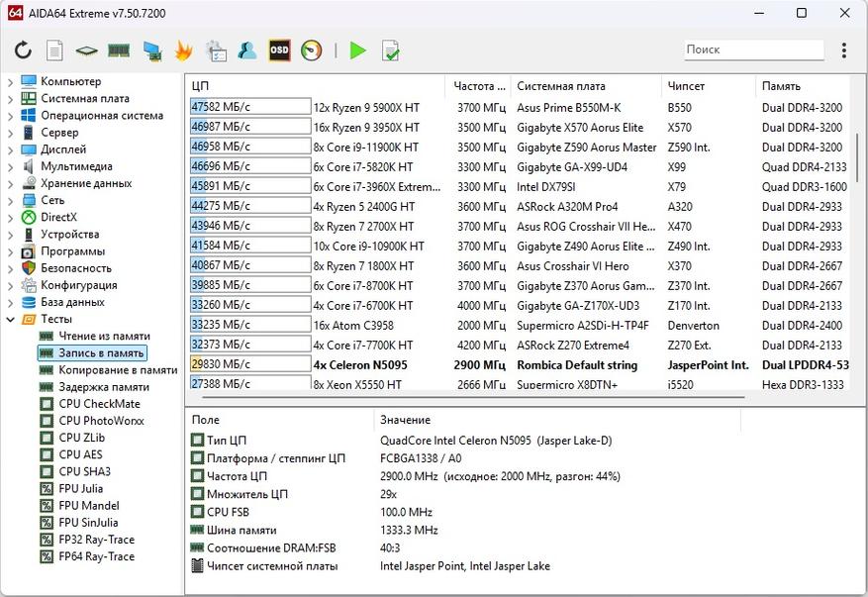Expand the Компьютер tree node
The width and height of the screenshot is (868, 597).
[x=10, y=82]
